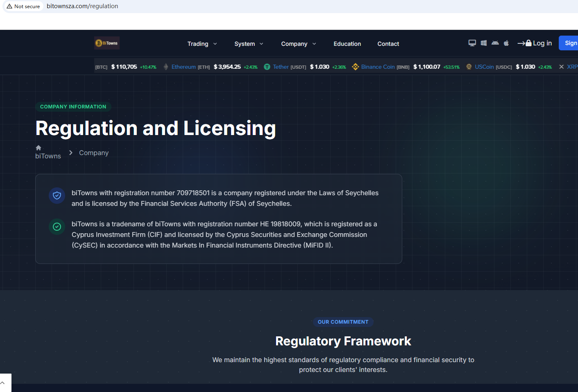Click the Binance Coin ticker icon
Image resolution: width=578 pixels, height=392 pixels.
(355, 67)
